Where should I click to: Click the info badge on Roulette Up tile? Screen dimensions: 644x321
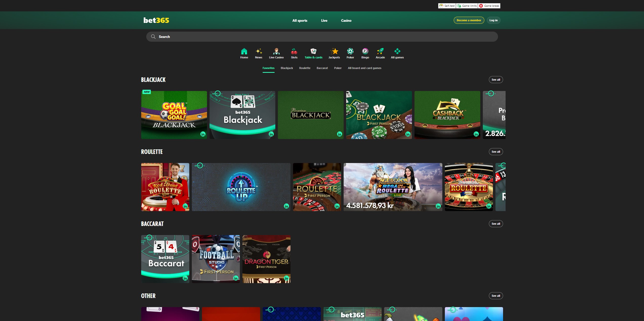286,206
